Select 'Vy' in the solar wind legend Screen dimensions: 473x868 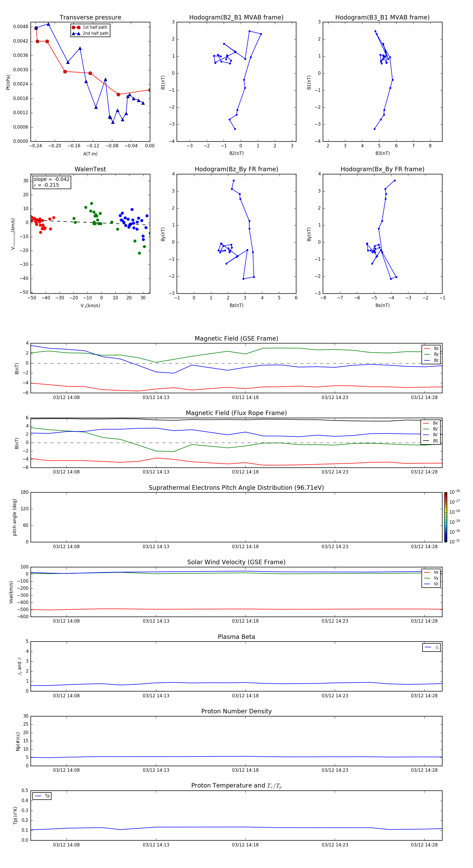click(431, 578)
